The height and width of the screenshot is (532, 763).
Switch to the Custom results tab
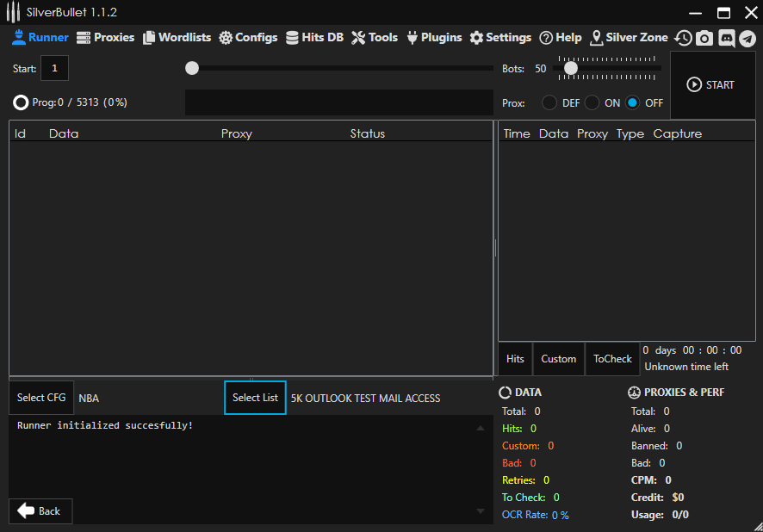[558, 359]
